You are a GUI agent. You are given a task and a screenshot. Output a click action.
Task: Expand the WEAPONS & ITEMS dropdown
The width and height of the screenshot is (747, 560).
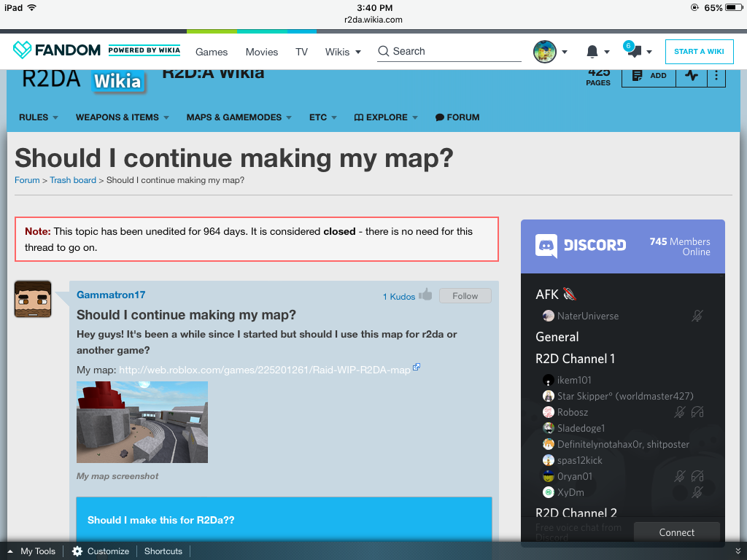point(166,117)
